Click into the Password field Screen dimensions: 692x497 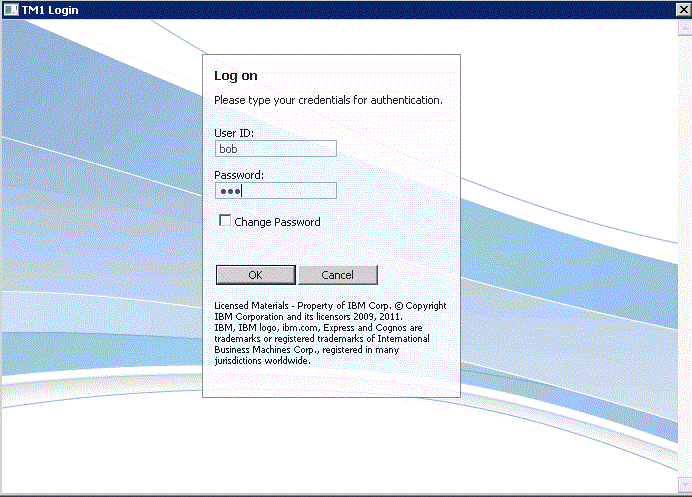(x=276, y=191)
